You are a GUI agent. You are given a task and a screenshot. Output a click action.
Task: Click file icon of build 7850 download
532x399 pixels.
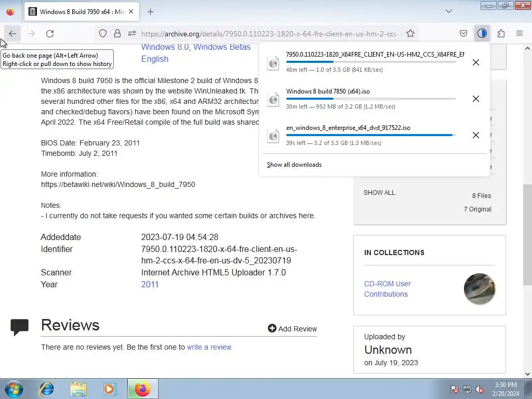click(x=273, y=99)
